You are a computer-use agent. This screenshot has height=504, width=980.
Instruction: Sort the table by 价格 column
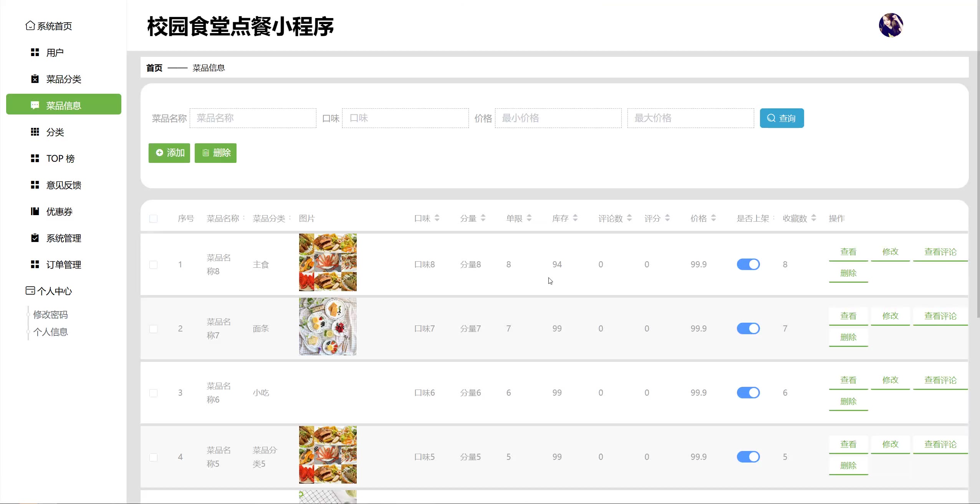pos(713,218)
